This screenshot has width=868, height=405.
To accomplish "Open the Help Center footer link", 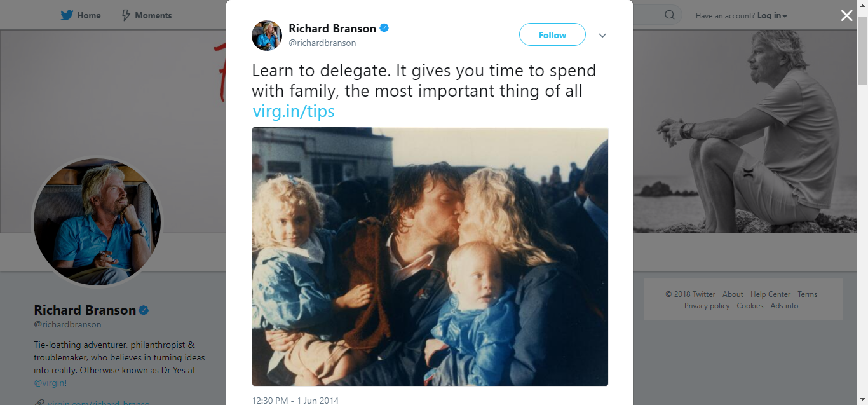I will [770, 294].
